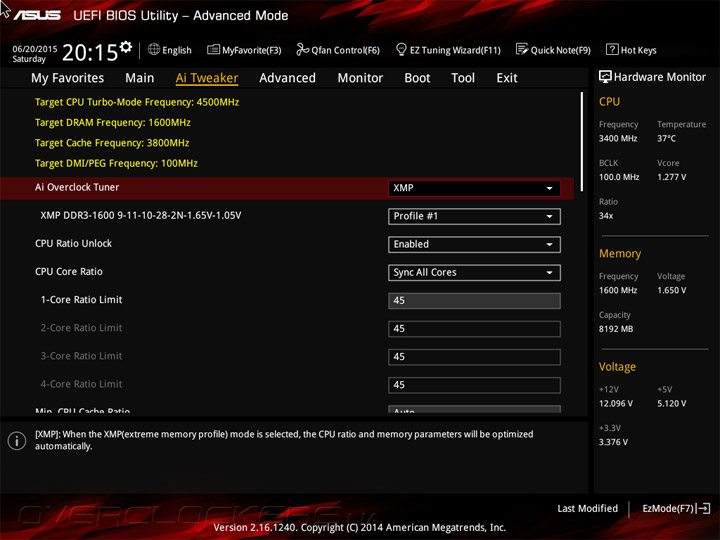Screen dimensions: 720x540
Task: Open the Tool tab
Action: pyautogui.click(x=463, y=78)
